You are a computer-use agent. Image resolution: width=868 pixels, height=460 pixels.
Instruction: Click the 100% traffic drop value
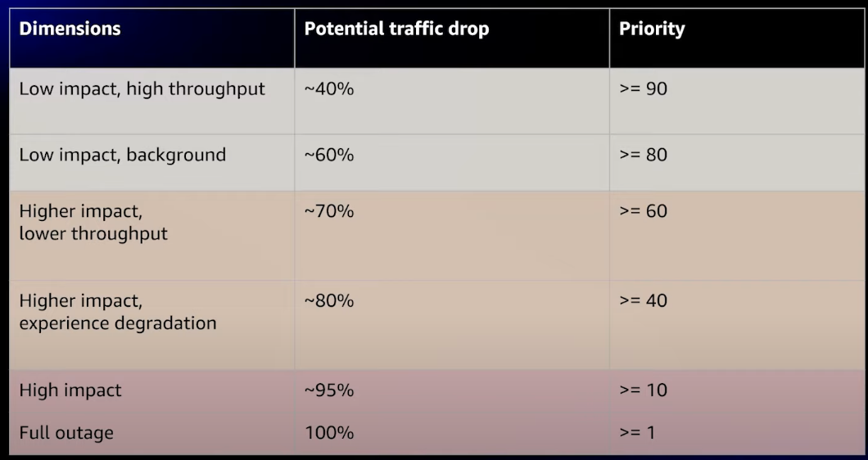click(329, 432)
